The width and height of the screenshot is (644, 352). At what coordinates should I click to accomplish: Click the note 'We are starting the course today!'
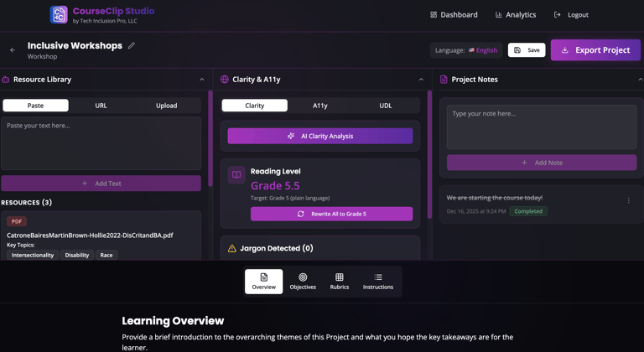(495, 198)
